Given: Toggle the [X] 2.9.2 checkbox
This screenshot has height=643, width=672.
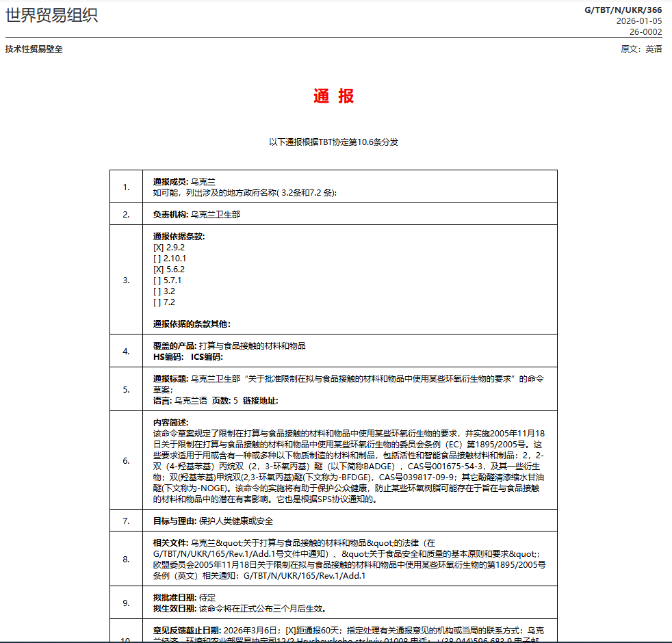Looking at the screenshot, I should [158, 248].
